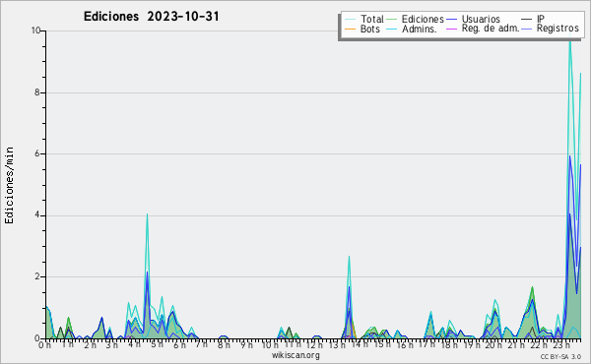
Task: Click the y-axis value 4
Action: pos(37,215)
